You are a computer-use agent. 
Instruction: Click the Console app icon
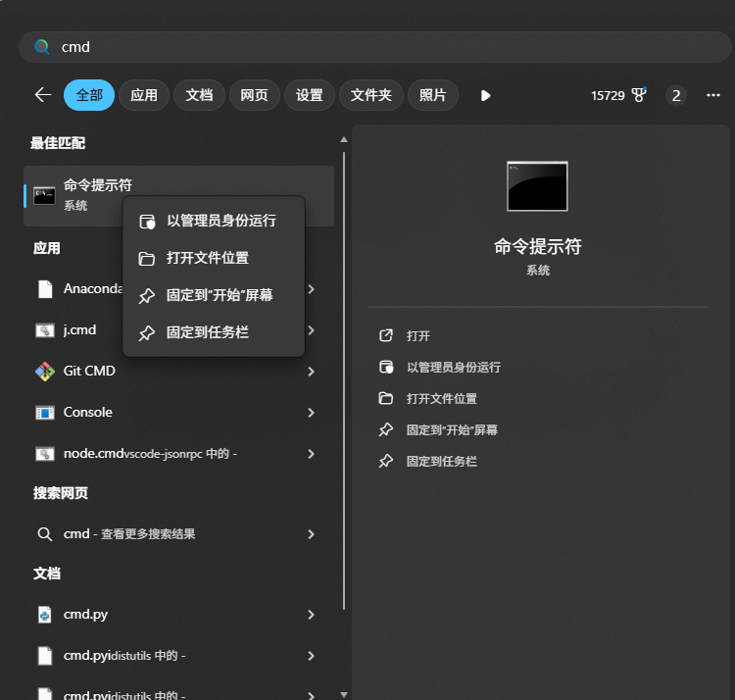click(45, 413)
